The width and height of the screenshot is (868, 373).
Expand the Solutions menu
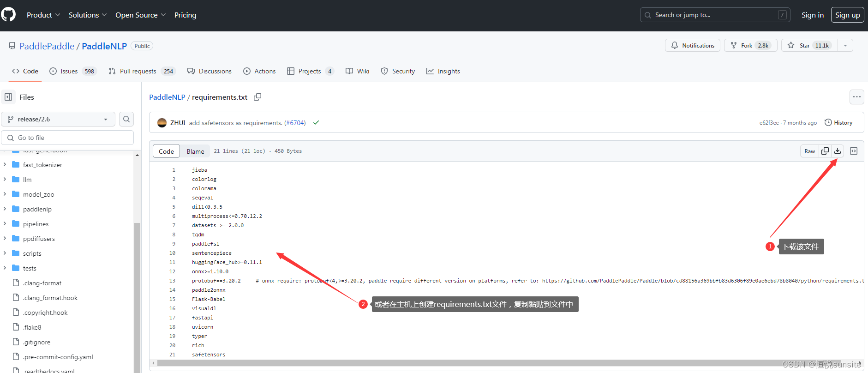point(88,15)
